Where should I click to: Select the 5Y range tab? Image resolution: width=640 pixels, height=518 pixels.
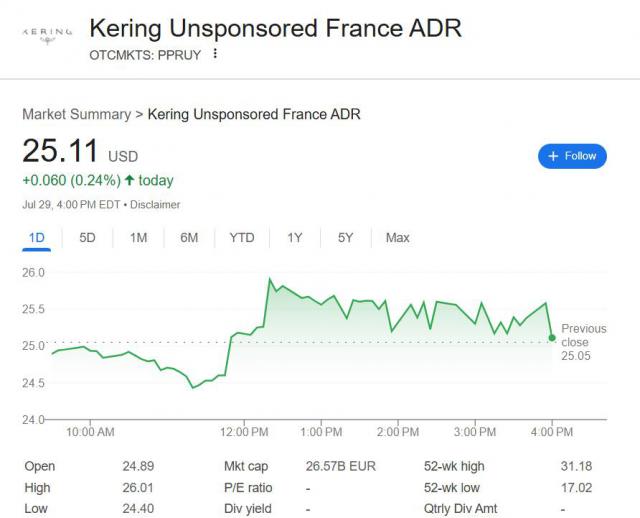346,238
